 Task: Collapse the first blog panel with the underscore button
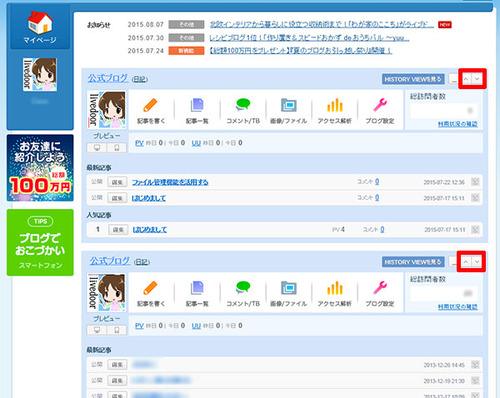coord(454,79)
